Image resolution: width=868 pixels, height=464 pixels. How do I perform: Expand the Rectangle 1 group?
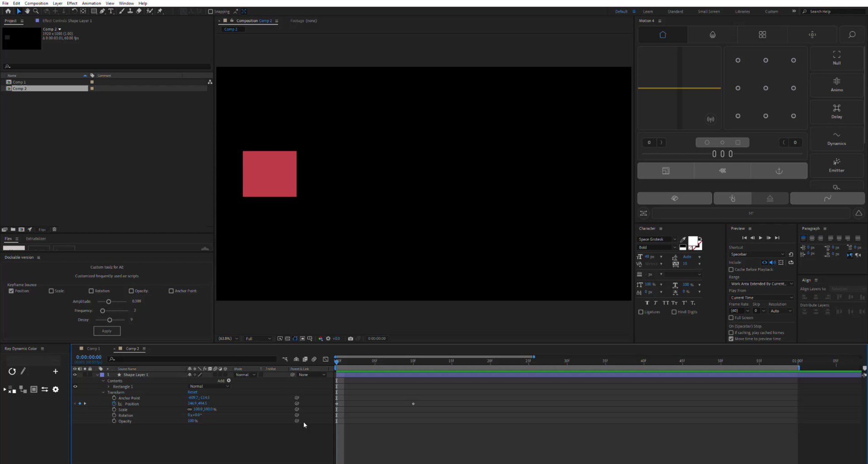click(x=109, y=386)
